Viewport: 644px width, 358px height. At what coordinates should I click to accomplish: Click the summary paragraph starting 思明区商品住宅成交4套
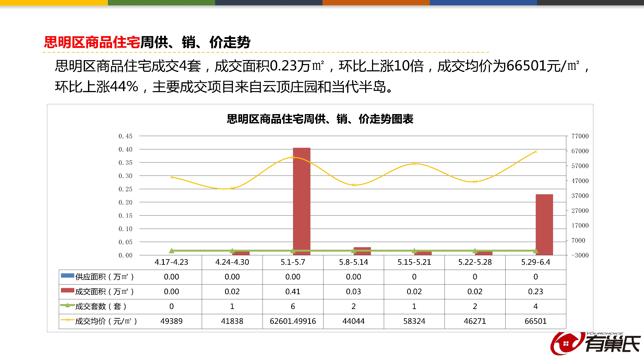322,76
